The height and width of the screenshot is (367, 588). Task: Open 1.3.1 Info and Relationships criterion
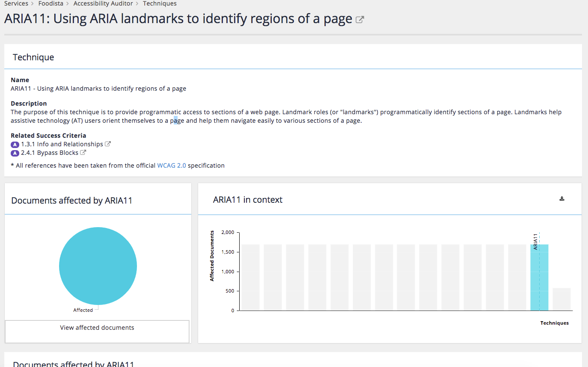(x=62, y=144)
